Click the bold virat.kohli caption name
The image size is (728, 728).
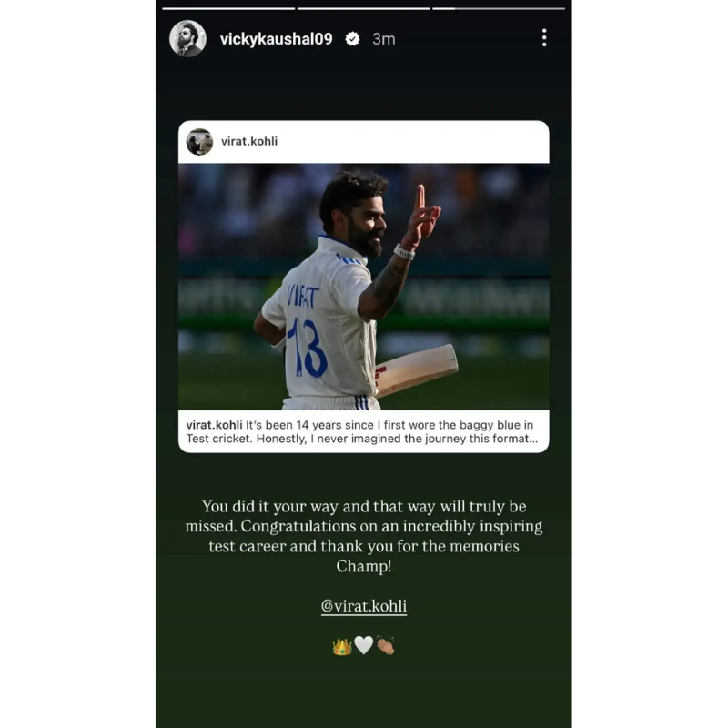click(214, 425)
